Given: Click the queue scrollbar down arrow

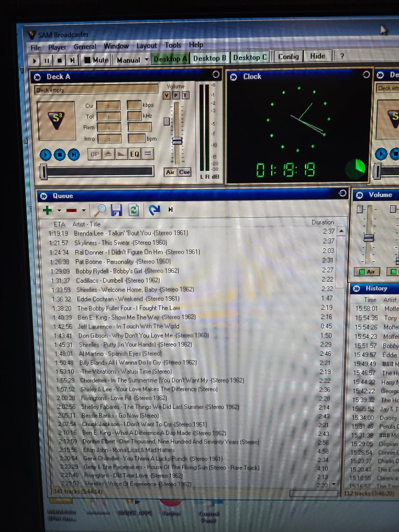Looking at the screenshot, I should click(334, 484).
